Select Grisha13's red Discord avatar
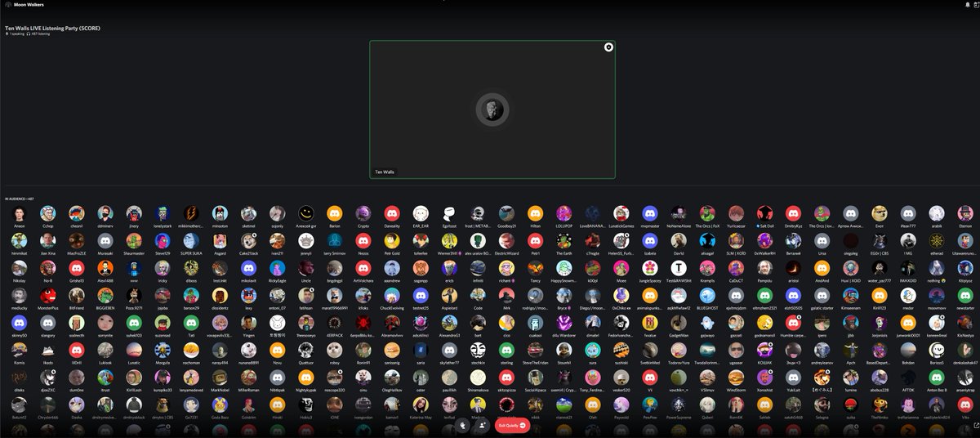Image resolution: width=980 pixels, height=438 pixels. point(76,268)
